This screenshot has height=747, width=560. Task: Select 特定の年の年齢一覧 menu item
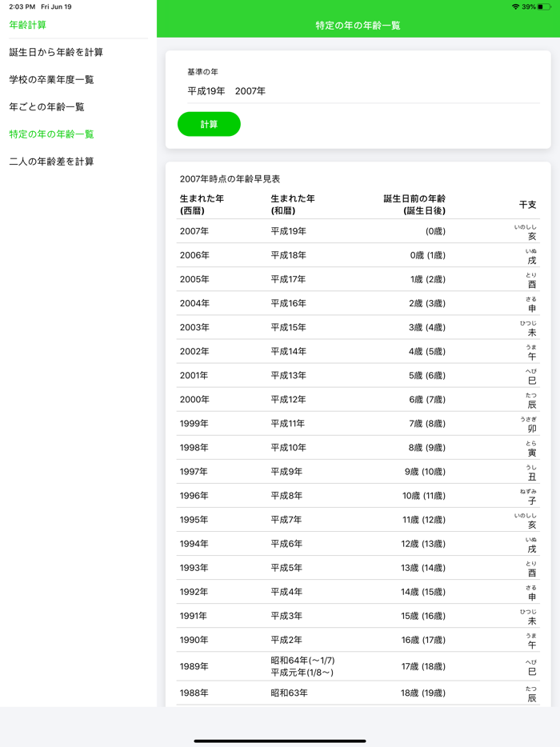[51, 134]
